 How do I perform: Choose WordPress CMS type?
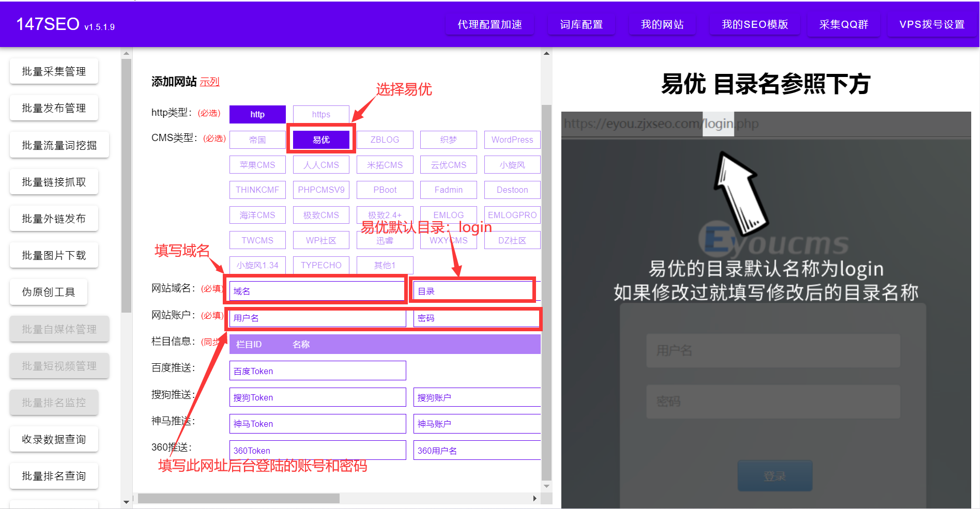point(512,140)
